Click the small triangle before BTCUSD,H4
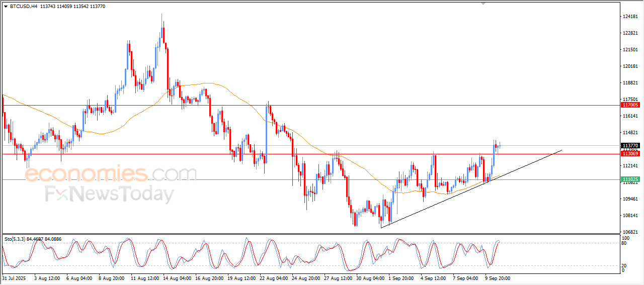Viewport: 644px width, 285px height. point(6,7)
